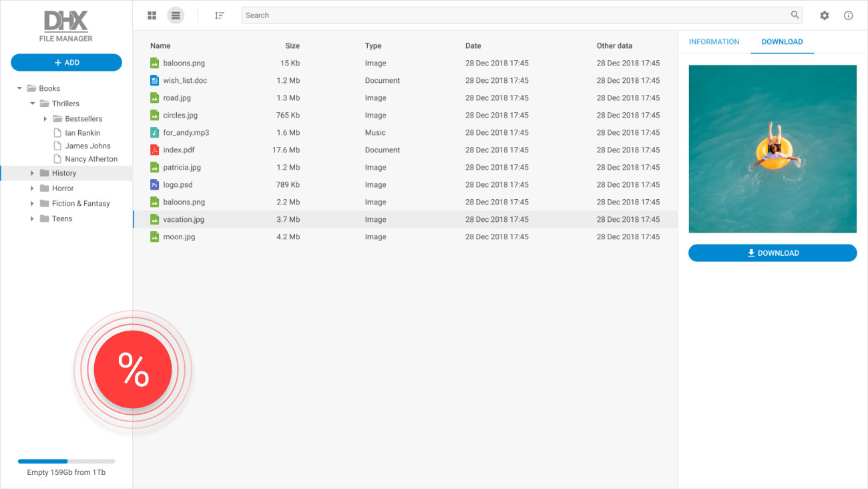
Task: Select the list view icon
Action: click(176, 15)
